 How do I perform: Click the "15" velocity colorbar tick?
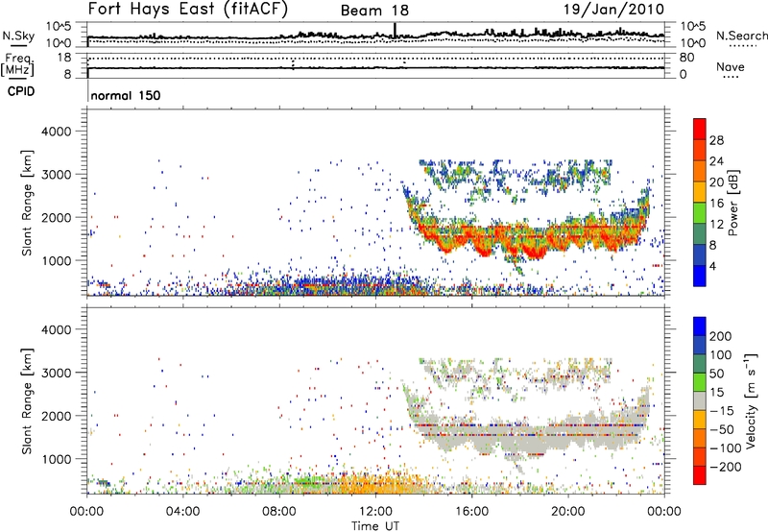point(717,393)
